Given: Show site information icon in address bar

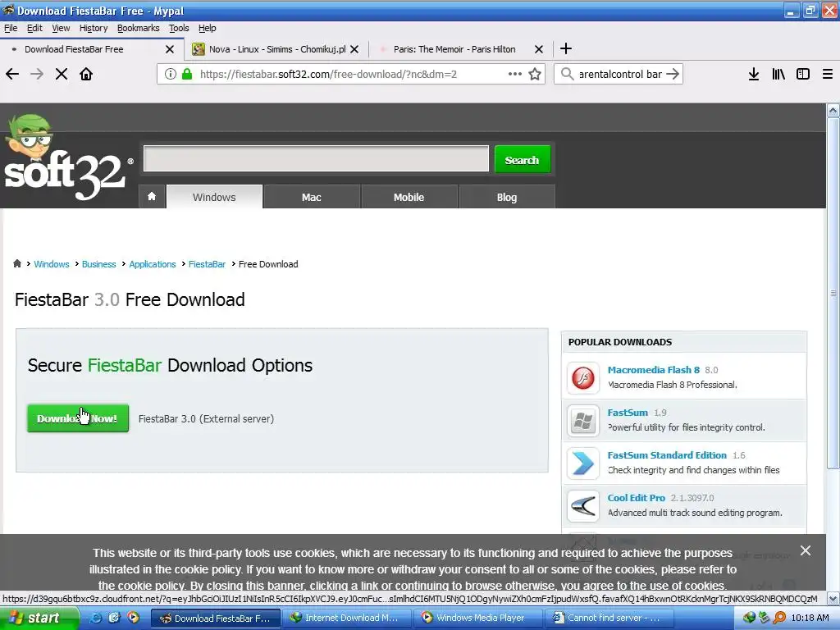Looking at the screenshot, I should pyautogui.click(x=171, y=74).
